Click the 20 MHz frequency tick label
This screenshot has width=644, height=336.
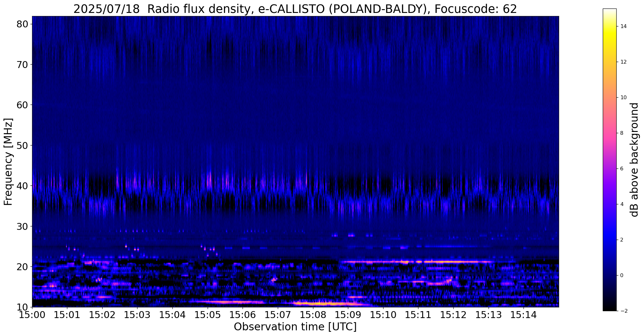[x=22, y=266]
